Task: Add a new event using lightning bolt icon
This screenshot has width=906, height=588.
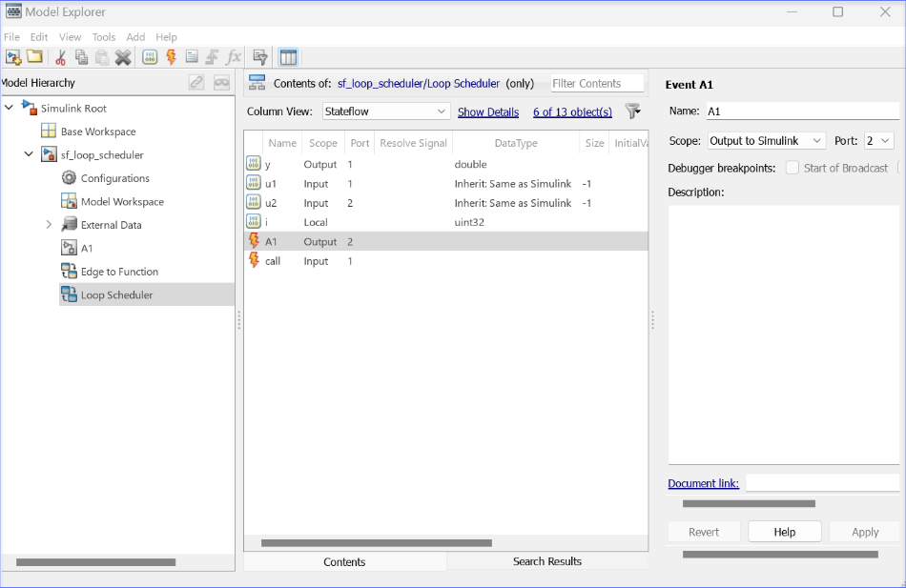Action: (172, 57)
